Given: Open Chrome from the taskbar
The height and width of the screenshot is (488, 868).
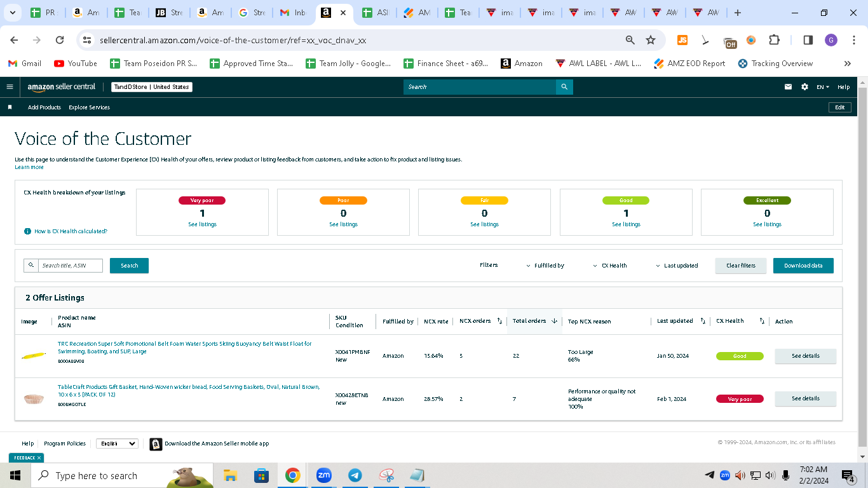Looking at the screenshot, I should point(292,475).
